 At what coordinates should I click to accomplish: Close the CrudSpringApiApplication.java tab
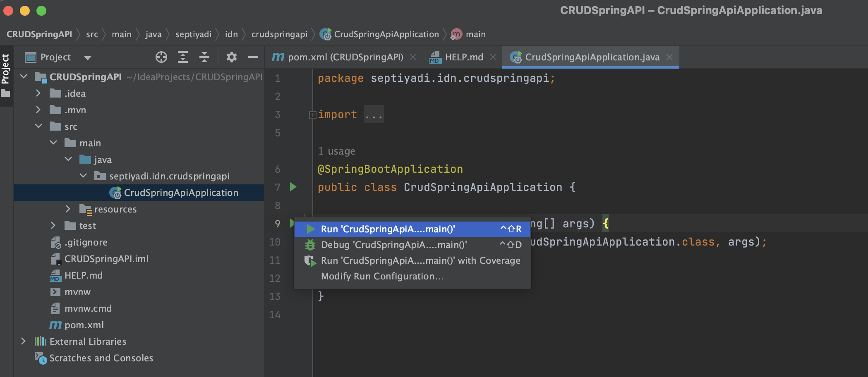[669, 57]
